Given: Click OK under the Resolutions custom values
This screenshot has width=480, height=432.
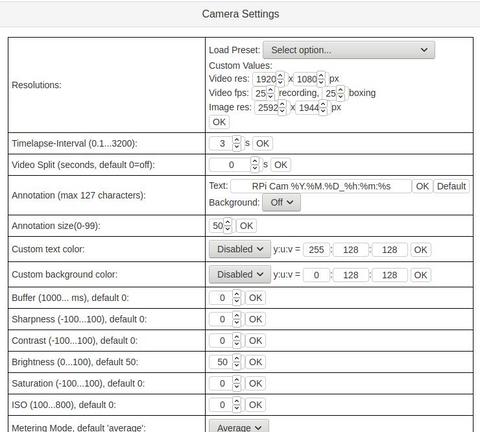Looking at the screenshot, I should click(219, 122).
